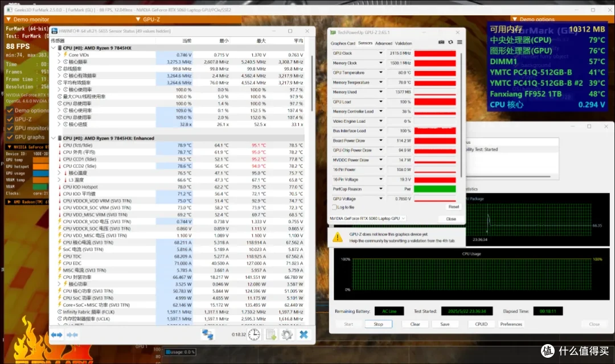Click HWiNFO collapse columns arrows icon

click(x=72, y=334)
